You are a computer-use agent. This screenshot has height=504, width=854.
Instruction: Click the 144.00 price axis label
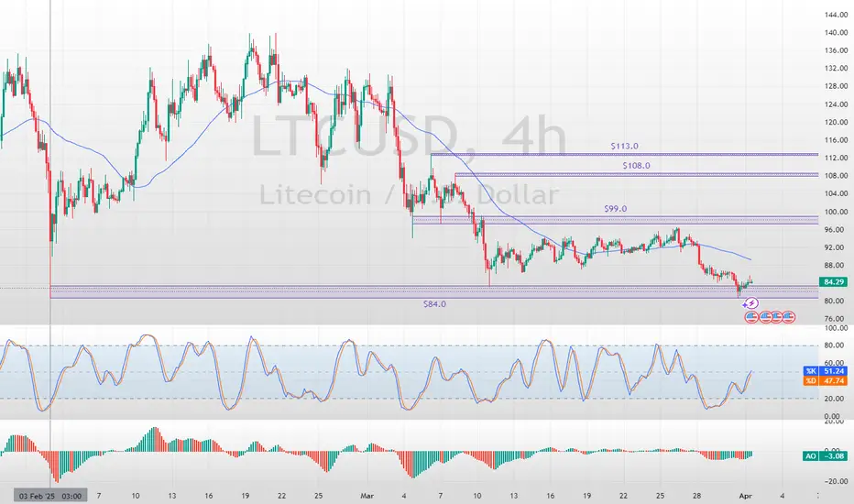click(836, 15)
